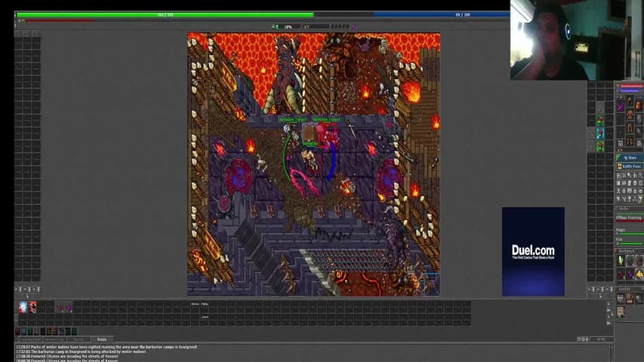644x362 pixels.
Task: Collapse the Skills panel header
Action: click(630, 209)
